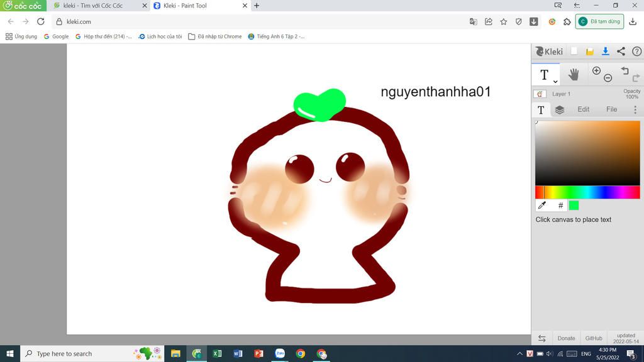The width and height of the screenshot is (644, 362).
Task: Close the Kleki - Paint Tool tab
Action: coord(245,6)
